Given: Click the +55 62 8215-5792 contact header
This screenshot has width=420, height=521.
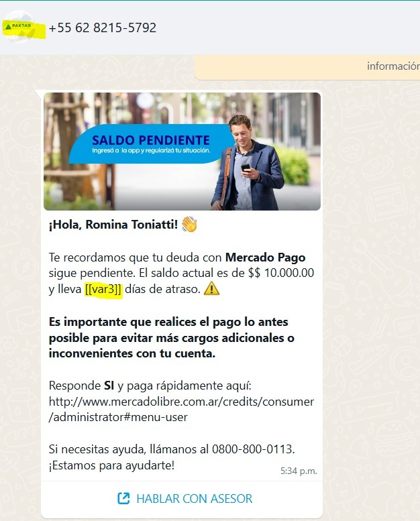Looking at the screenshot, I should coord(103,27).
